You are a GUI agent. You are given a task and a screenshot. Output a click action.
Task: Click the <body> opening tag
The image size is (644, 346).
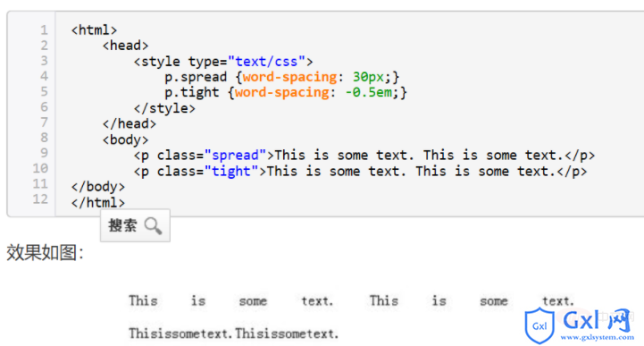[x=125, y=139]
